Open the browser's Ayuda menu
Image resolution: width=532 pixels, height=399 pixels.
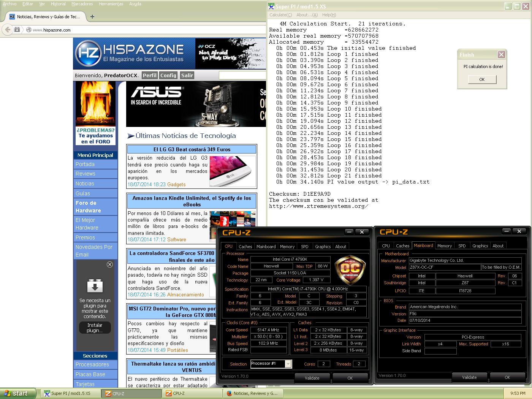(x=135, y=4)
